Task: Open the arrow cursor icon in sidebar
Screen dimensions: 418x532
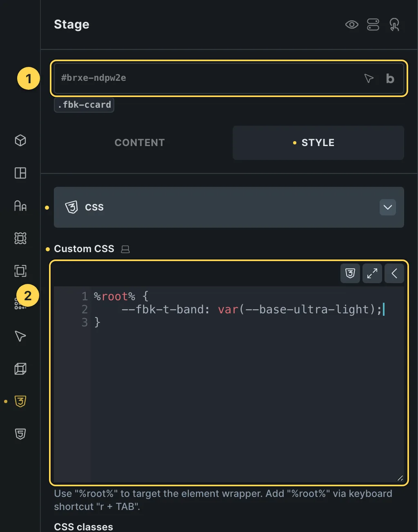Action: tap(20, 336)
